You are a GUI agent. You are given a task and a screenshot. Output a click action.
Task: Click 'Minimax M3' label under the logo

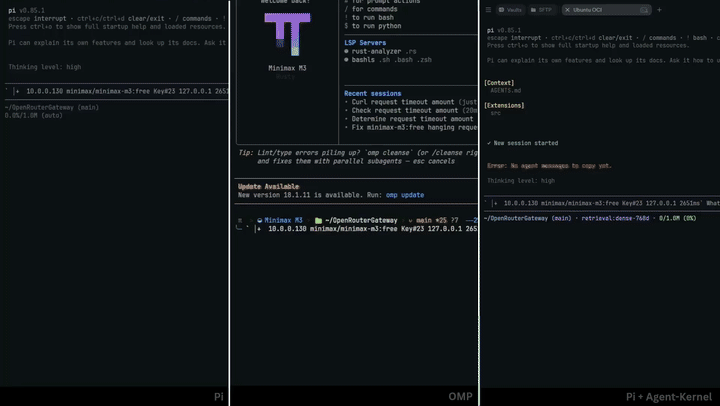pyautogui.click(x=287, y=68)
